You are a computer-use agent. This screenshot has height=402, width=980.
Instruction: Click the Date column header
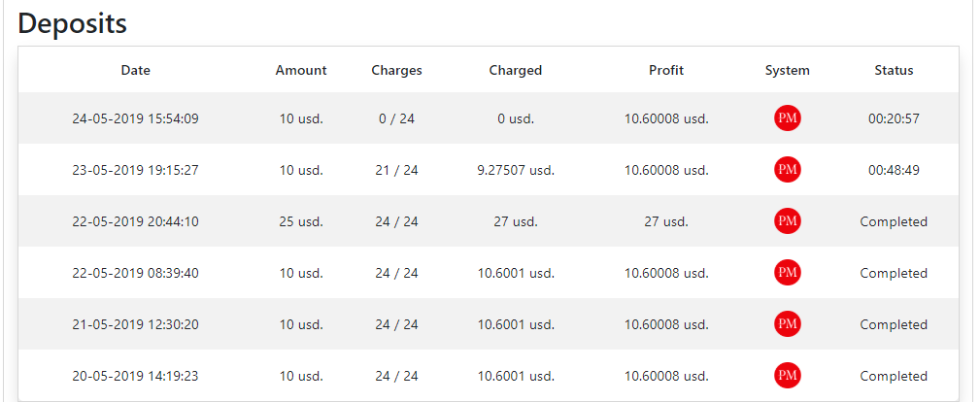(136, 70)
